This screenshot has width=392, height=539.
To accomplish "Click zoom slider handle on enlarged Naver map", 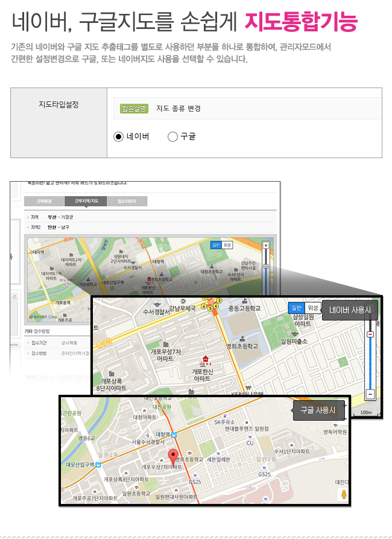I will [x=370, y=334].
